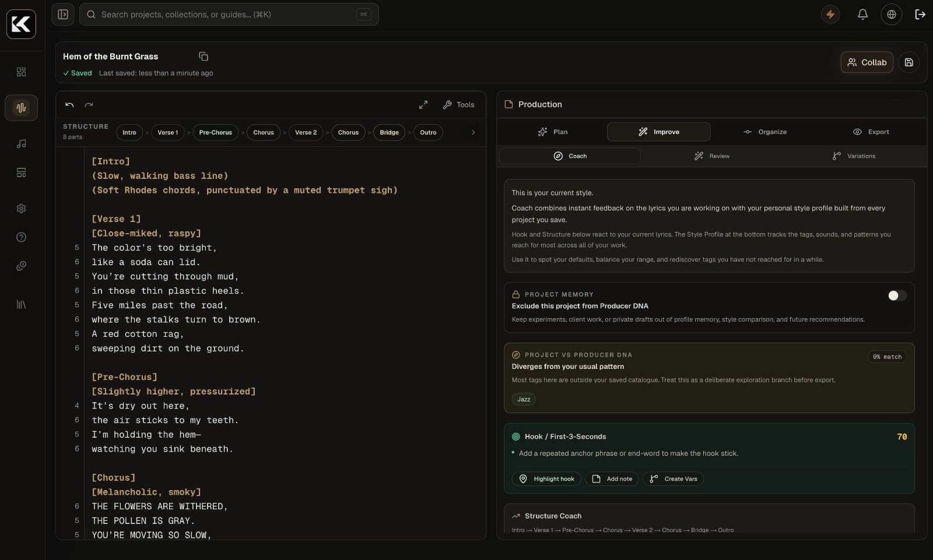Click the hook score 70
The image size is (933, 560).
pos(902,436)
